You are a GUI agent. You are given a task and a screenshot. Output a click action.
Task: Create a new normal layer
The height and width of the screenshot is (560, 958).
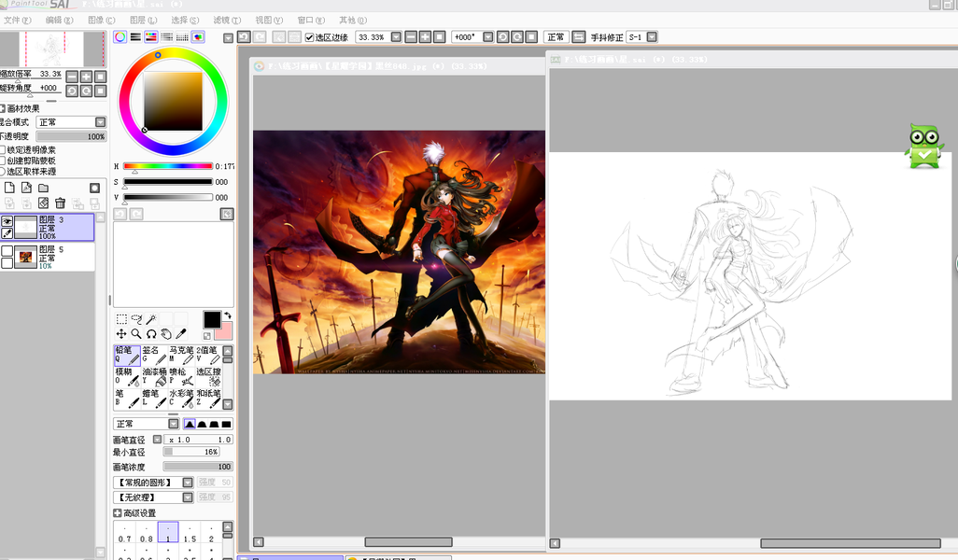pyautogui.click(x=9, y=188)
